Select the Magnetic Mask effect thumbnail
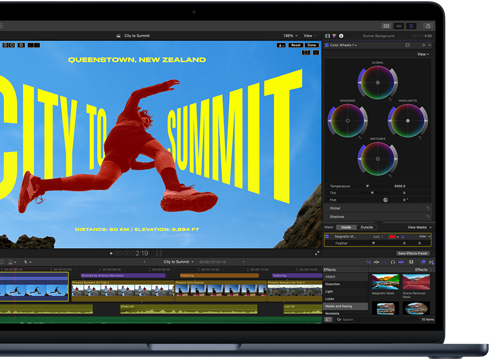Viewport: 490px width, 360px height. click(x=385, y=282)
